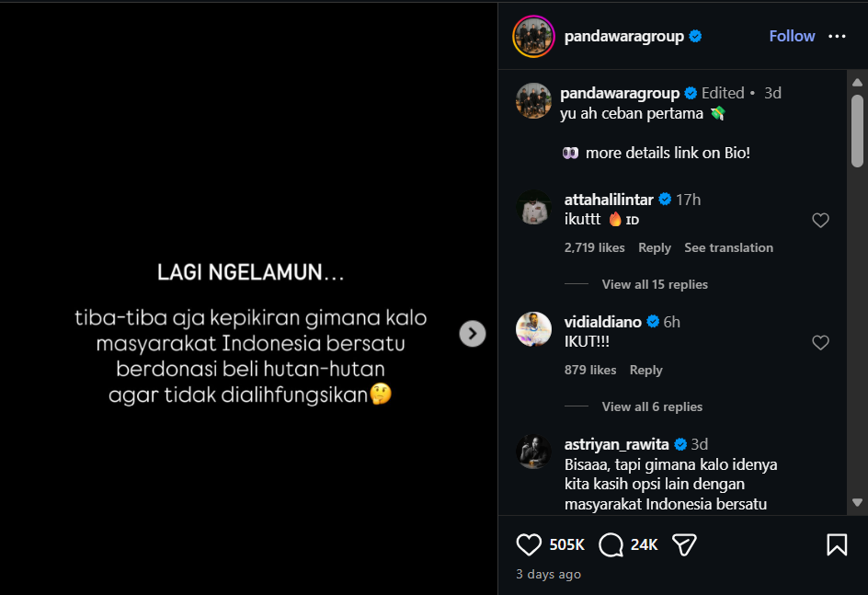868x595 pixels.
Task: Click the Follow button for pandawaragroup
Action: (792, 36)
